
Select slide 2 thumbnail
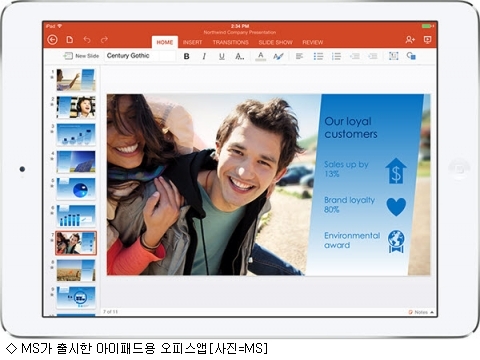click(76, 107)
